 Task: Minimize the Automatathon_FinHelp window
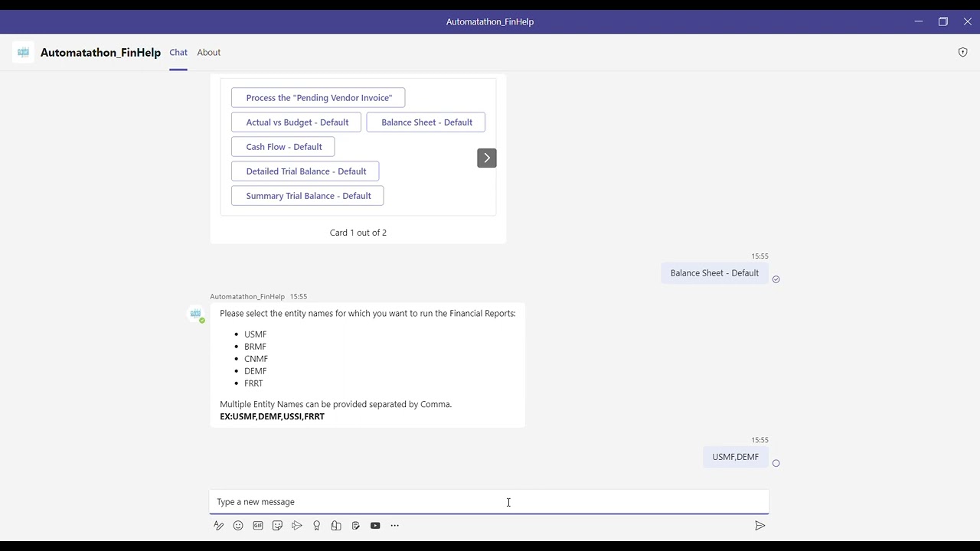pos(918,21)
